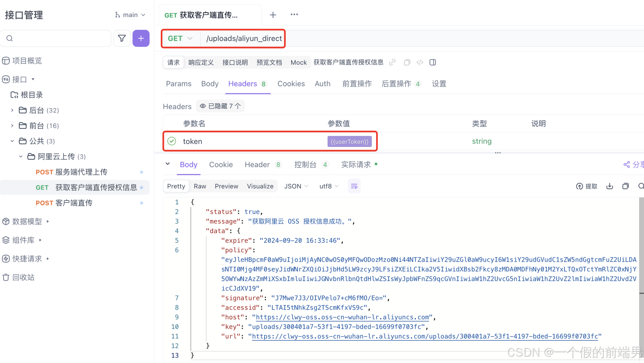Viewport: 644px width, 363px height.
Task: Uncheck the token header checkbox
Action: click(172, 141)
